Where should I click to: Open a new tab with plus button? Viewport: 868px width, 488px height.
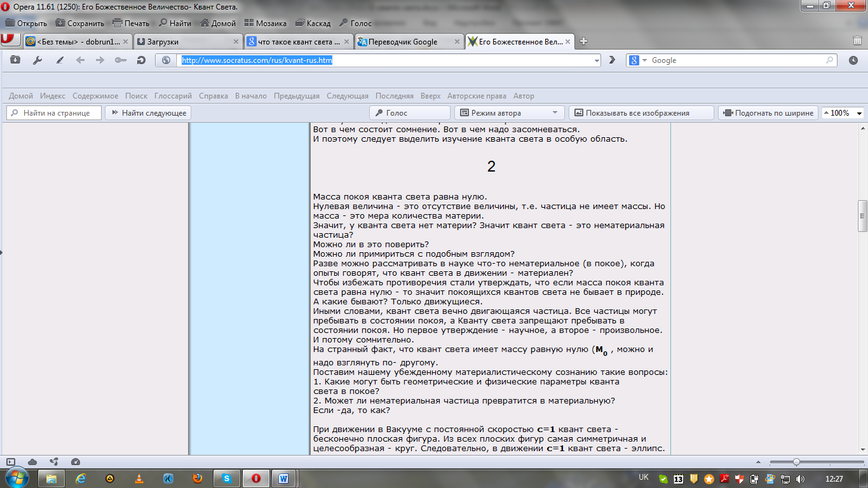pos(583,41)
